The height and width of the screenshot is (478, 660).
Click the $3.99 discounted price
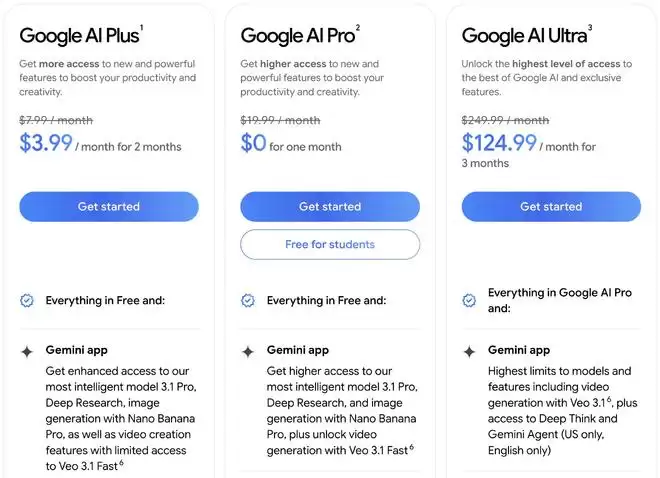pyautogui.click(x=46, y=144)
